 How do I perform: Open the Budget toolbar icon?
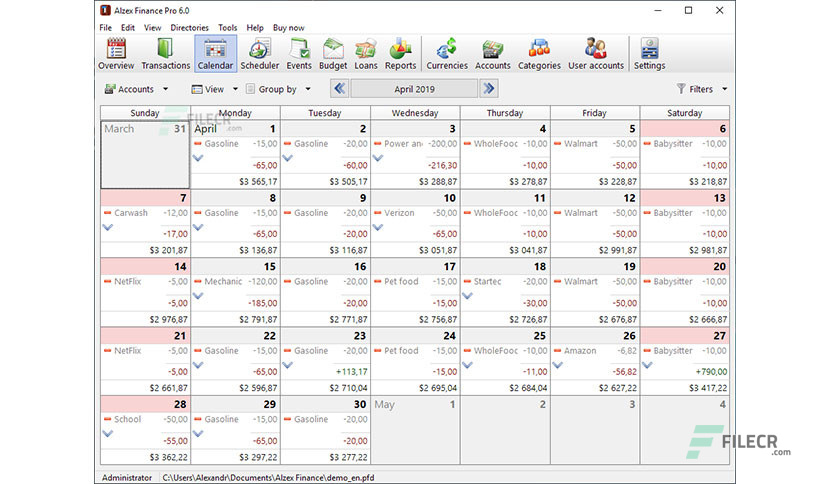tap(333, 54)
